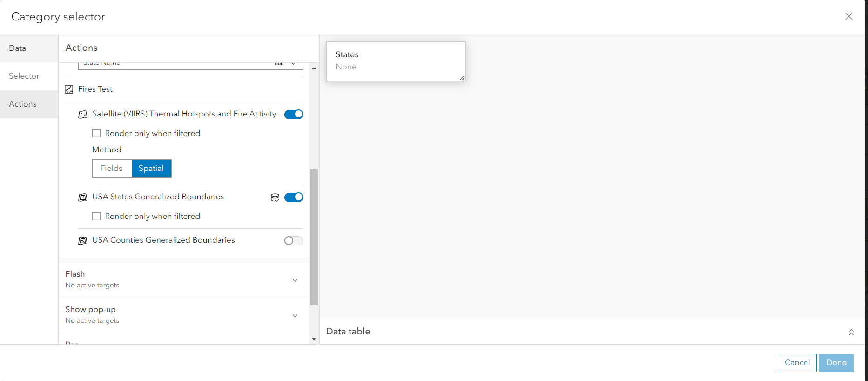Expand the Flash action section
Screen dimensions: 868x381
tap(295, 280)
